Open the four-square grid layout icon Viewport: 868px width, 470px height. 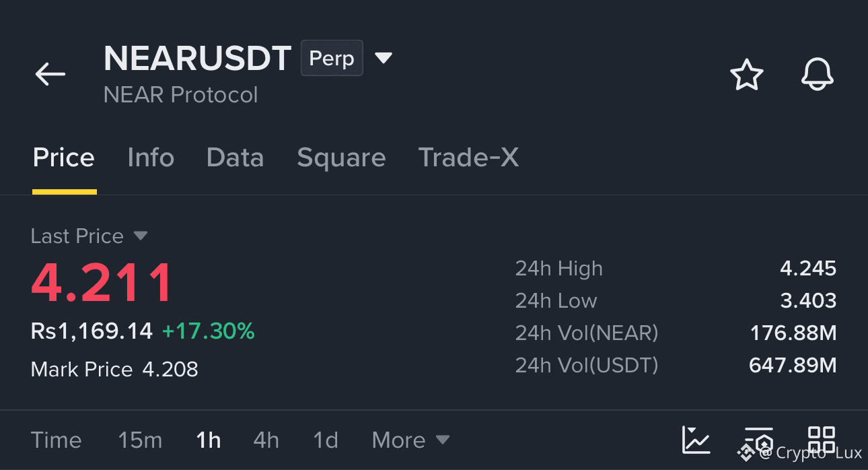822,440
